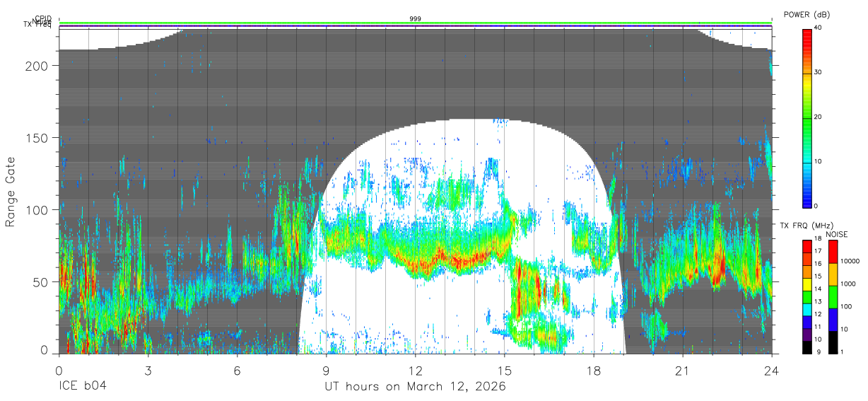Click the '12' UT hour tick label
Viewport: 868px width, 401px height.
(x=416, y=370)
